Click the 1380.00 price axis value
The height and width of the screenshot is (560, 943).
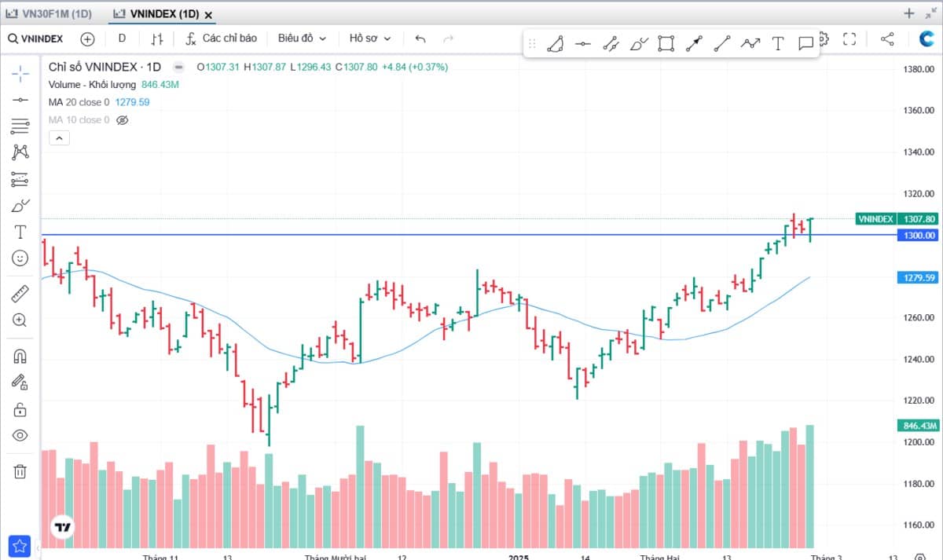[x=919, y=69]
